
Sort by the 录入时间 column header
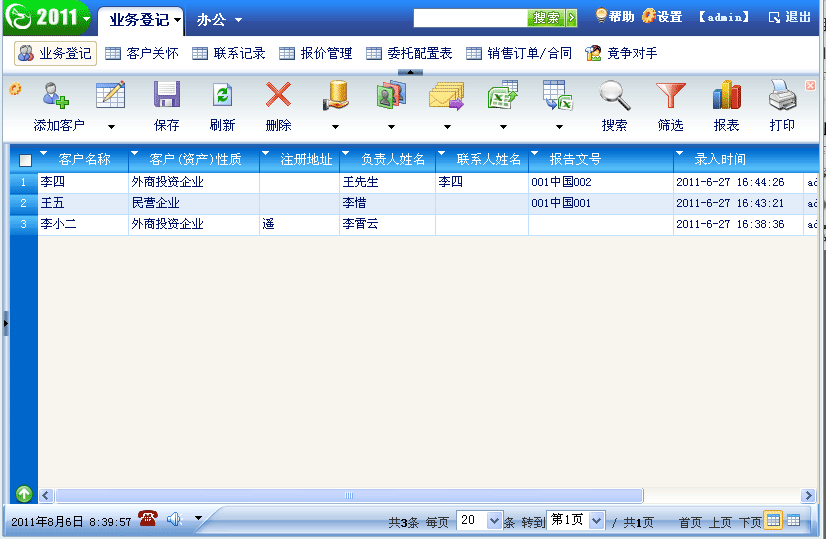coord(720,159)
